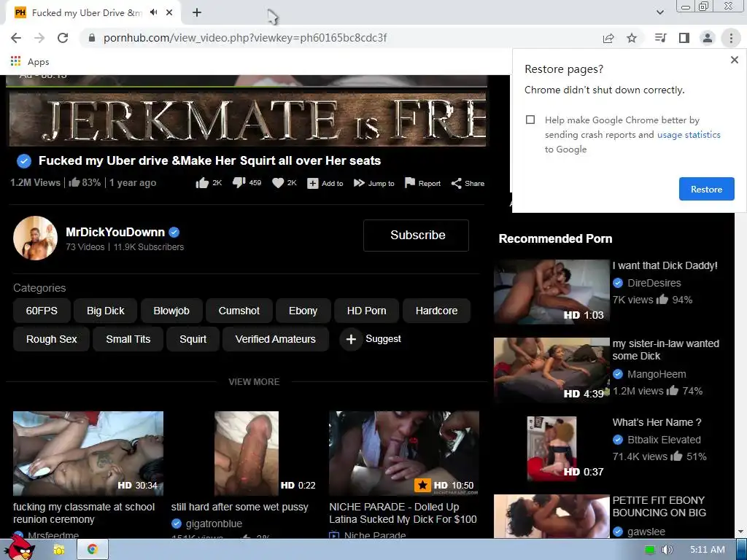The width and height of the screenshot is (747, 560).
Task: Click the Add to playlist icon
Action: click(312, 183)
